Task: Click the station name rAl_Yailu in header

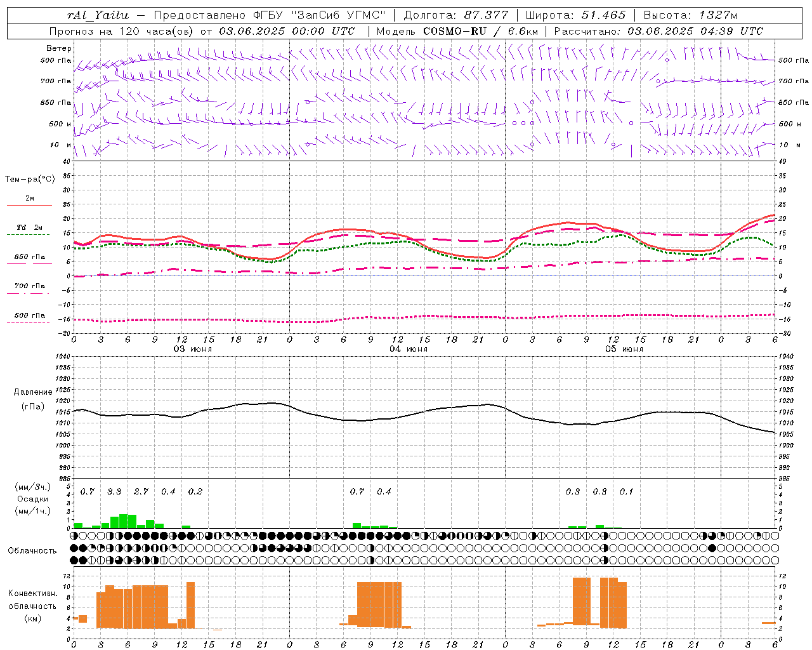Action: (97, 16)
